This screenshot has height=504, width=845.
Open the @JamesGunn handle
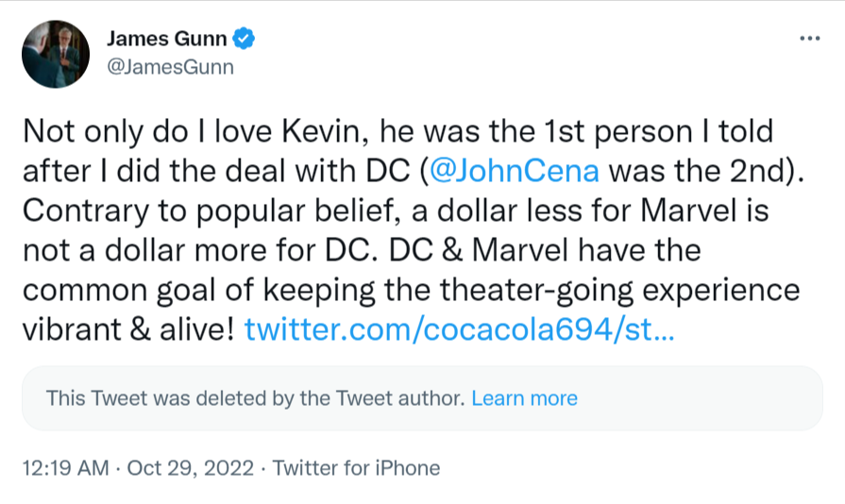click(170, 67)
